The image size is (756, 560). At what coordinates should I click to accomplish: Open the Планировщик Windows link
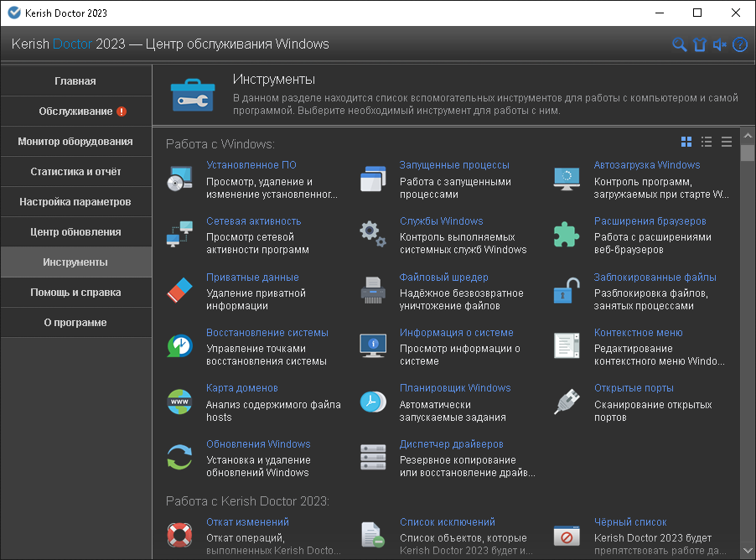(x=455, y=388)
